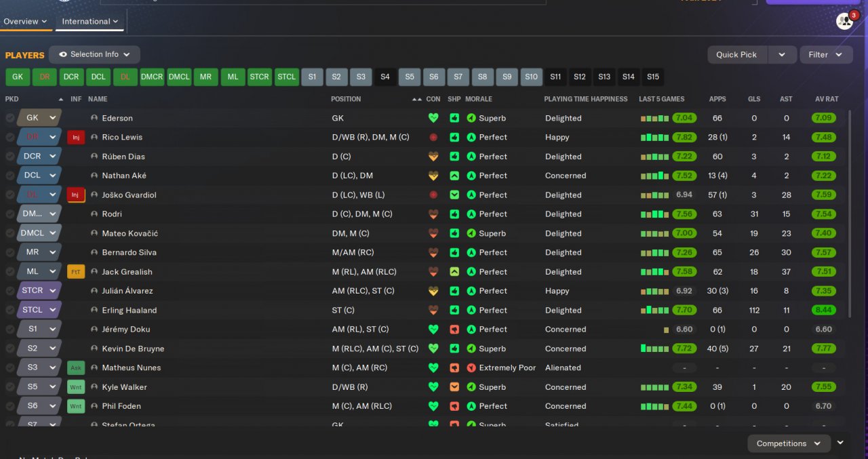
Task: Sort by the MORALE column header
Action: coord(479,99)
